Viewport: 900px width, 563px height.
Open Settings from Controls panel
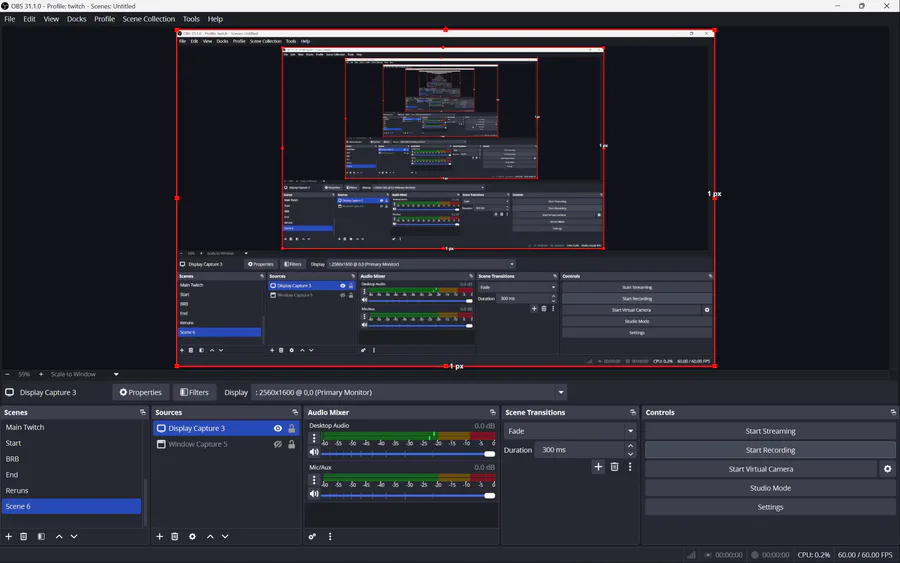click(770, 507)
